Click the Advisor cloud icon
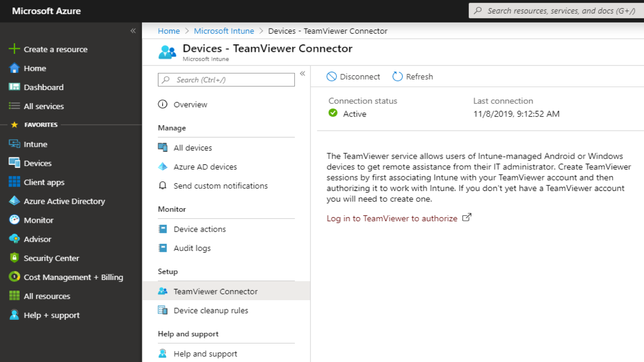 pyautogui.click(x=14, y=239)
